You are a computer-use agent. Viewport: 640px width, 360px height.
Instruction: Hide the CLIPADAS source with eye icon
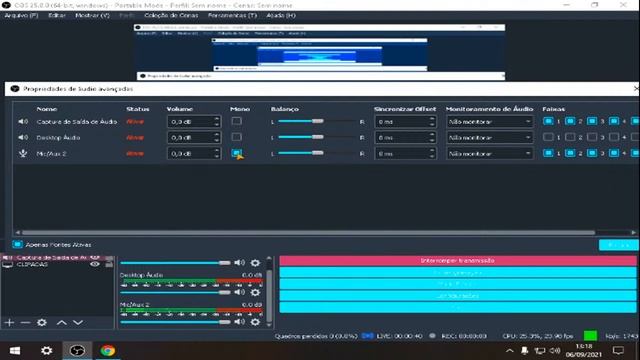coord(95,264)
